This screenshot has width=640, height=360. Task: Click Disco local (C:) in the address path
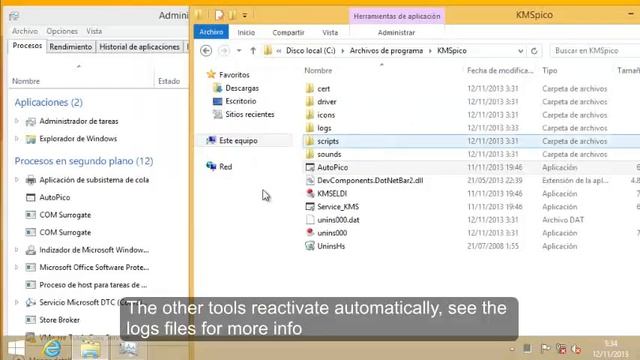click(311, 51)
